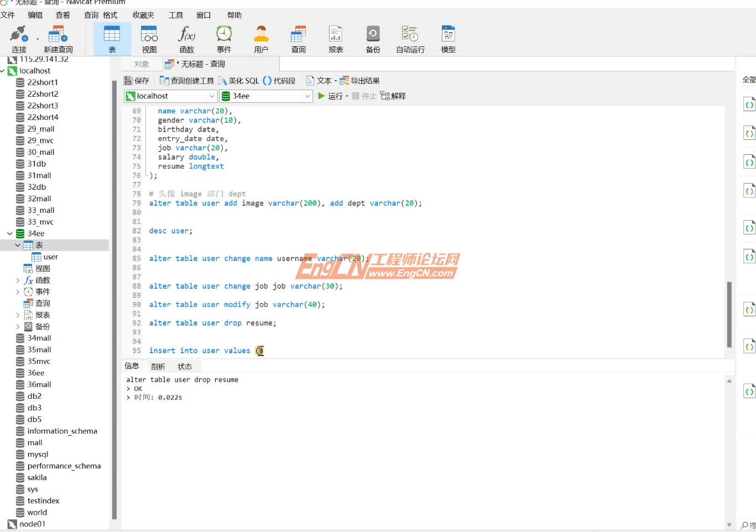This screenshot has width=756, height=532.
Task: Open the 模型 (Model) tool
Action: click(448, 38)
